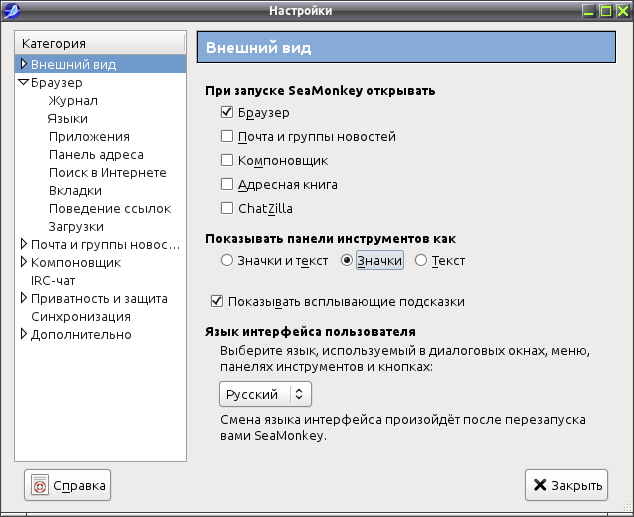Enable the ChatZilla checkbox
The image size is (634, 517).
pyautogui.click(x=227, y=208)
